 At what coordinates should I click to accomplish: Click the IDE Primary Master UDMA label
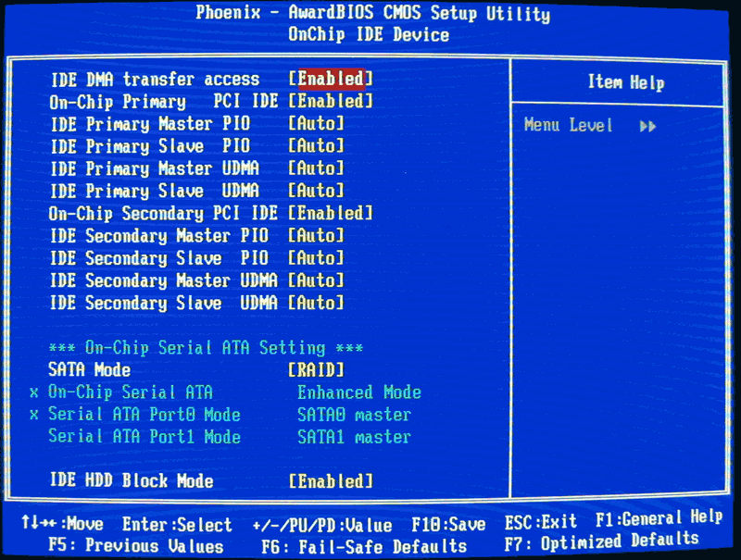point(155,169)
